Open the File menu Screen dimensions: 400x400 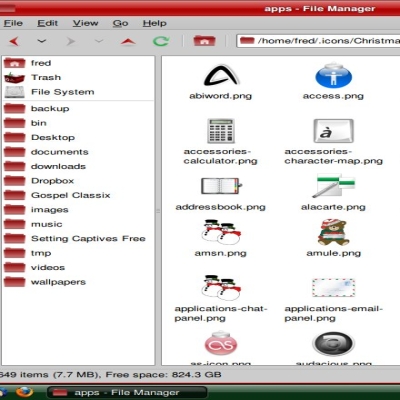[13, 23]
